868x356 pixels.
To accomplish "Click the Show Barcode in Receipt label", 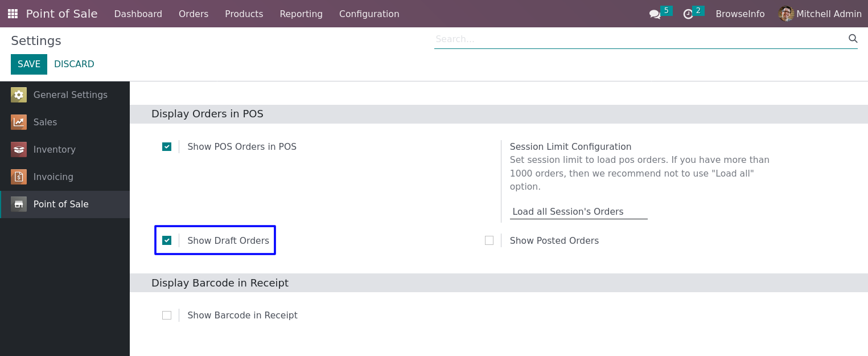I will point(242,316).
